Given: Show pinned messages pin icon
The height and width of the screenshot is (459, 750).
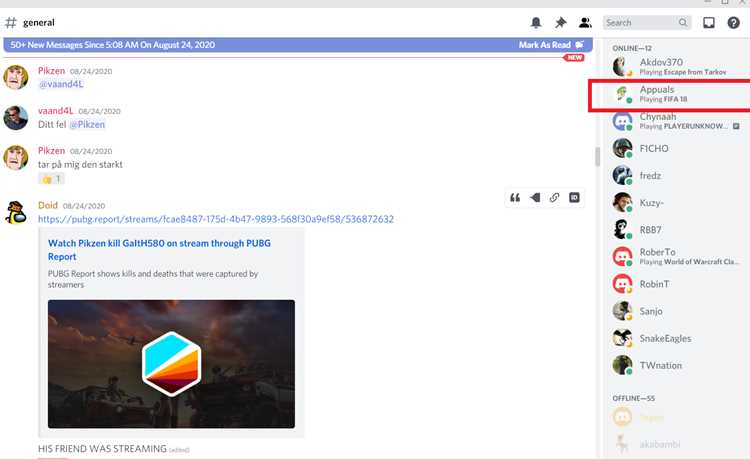Looking at the screenshot, I should (561, 22).
